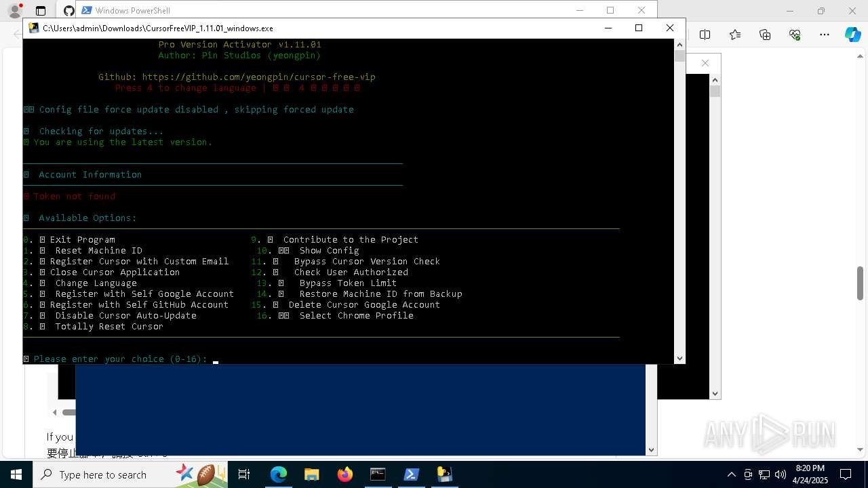Click the 'Please enter your choice' prompt
This screenshot has width=868, height=488.
[121, 359]
